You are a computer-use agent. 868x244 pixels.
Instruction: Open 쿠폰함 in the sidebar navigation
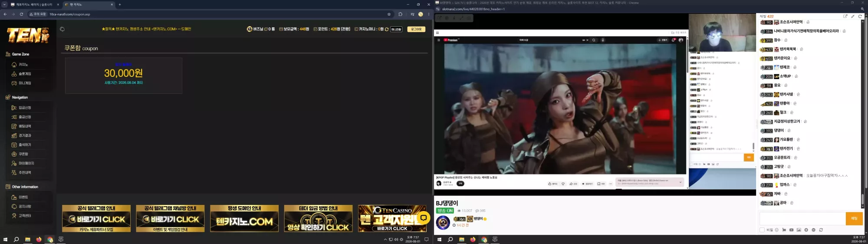click(x=23, y=154)
